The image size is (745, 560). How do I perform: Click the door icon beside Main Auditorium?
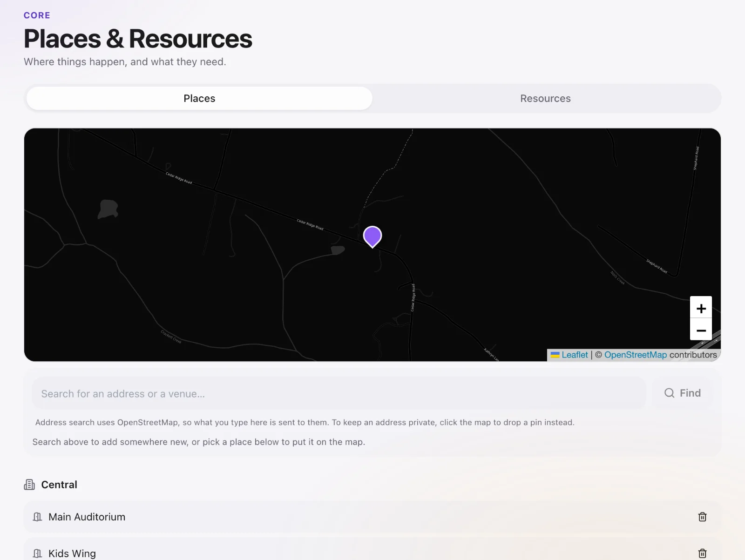click(x=38, y=517)
